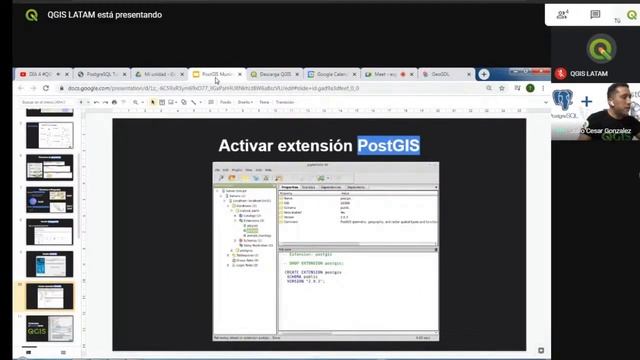The height and width of the screenshot is (360, 640).
Task: Open the zoom level dropdown arrow
Action: point(142,102)
